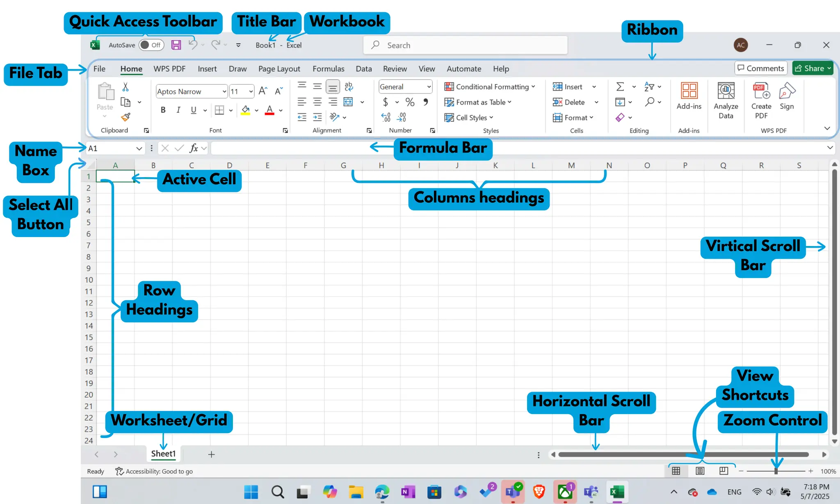840x504 pixels.
Task: Apply the yellow Fill Color swatch
Action: [246, 110]
